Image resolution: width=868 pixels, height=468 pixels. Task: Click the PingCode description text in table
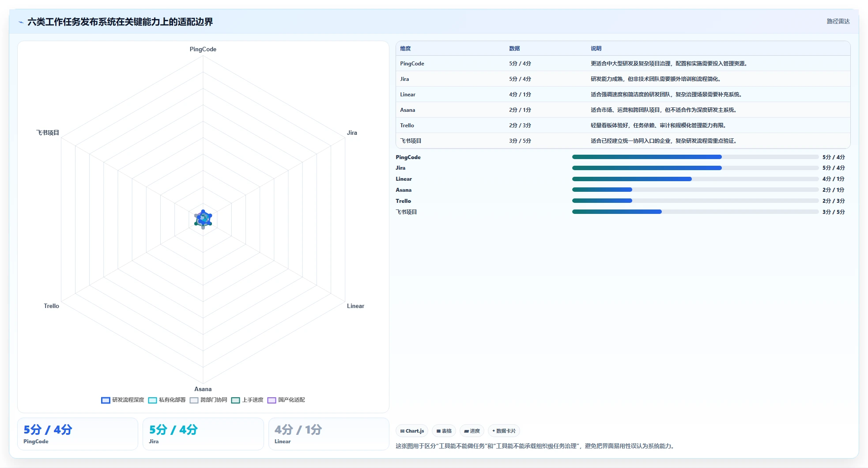(669, 64)
